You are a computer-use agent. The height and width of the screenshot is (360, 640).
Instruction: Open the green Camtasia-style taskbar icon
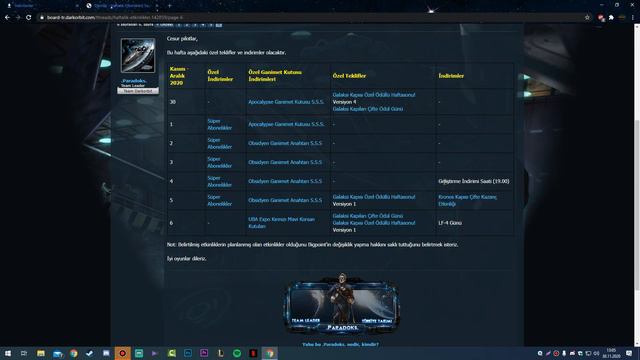(171, 353)
